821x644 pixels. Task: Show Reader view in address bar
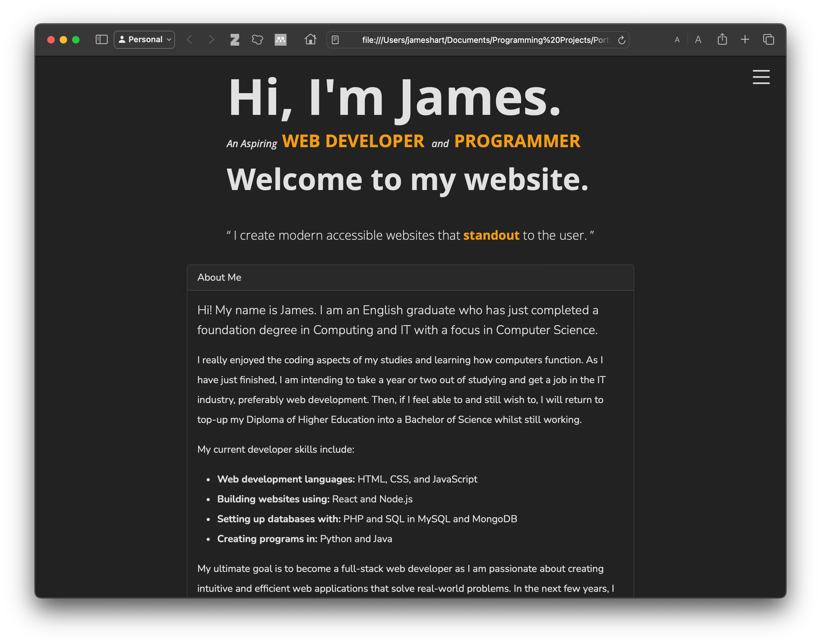click(x=335, y=40)
